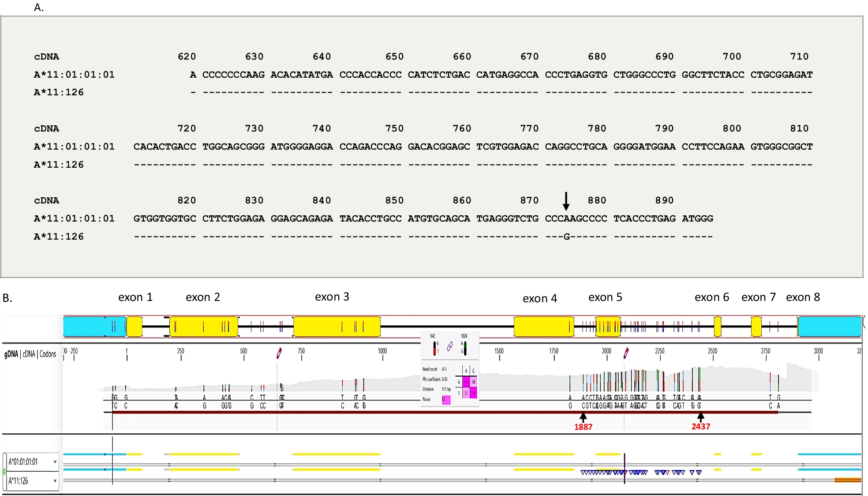This screenshot has height=496, width=868.
Task: Click ruler position 1750
Action: pos(554,351)
